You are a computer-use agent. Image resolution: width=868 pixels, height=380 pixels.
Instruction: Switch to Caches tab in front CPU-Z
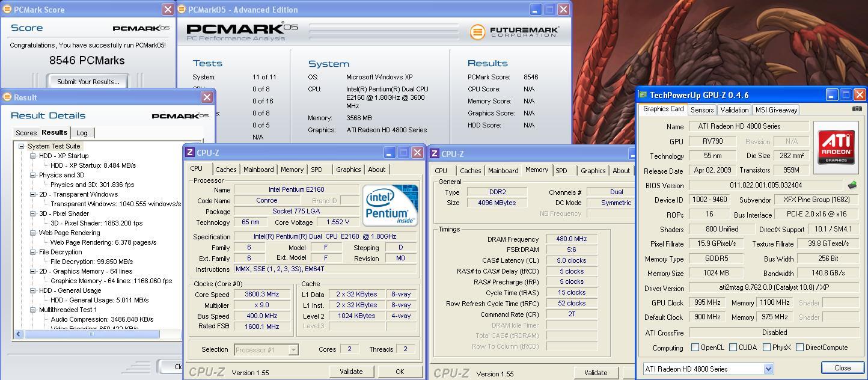point(226,170)
